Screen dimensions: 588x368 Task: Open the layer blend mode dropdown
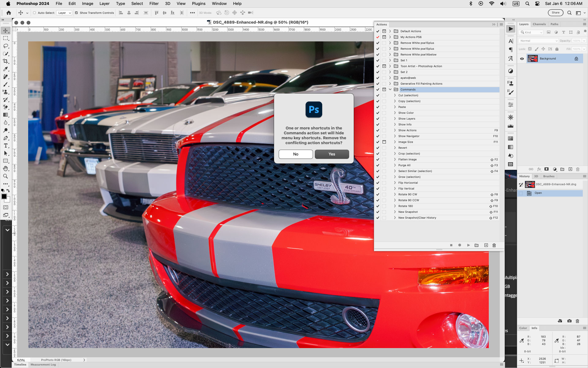click(538, 40)
